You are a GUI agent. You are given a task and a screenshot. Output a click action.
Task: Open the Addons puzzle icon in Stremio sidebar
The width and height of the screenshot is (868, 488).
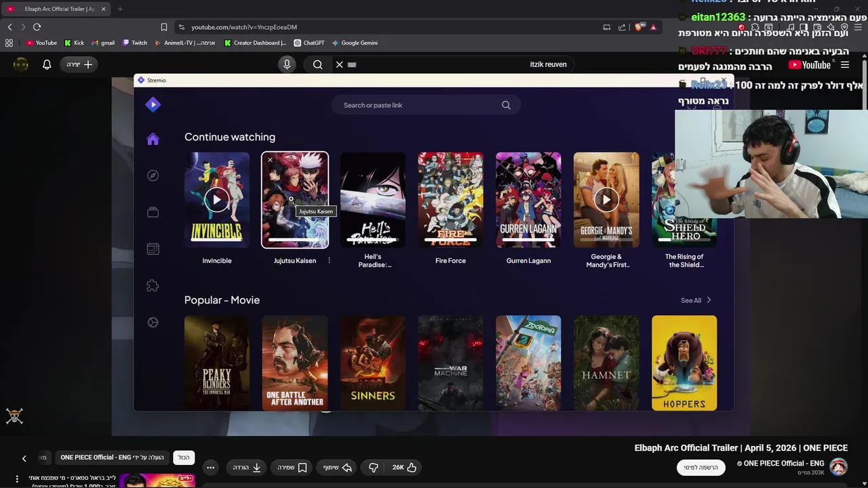(x=153, y=285)
